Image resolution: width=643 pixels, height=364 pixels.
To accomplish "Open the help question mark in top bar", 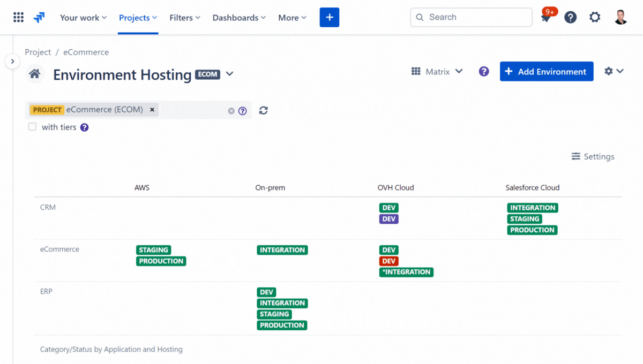I will tap(571, 18).
